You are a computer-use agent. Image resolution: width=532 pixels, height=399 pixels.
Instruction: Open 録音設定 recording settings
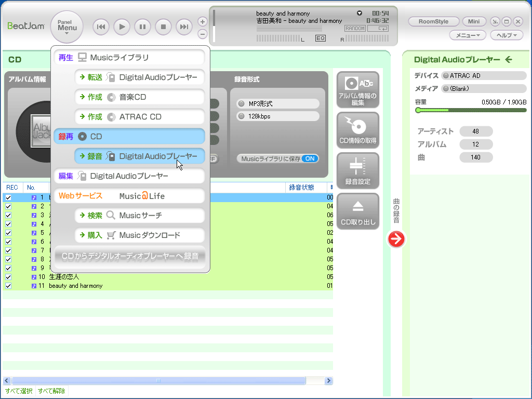[357, 170]
